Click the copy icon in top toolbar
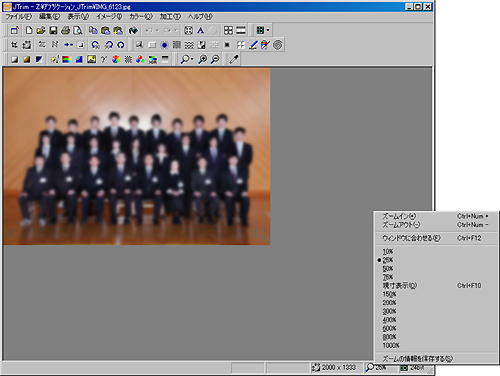 [93, 30]
